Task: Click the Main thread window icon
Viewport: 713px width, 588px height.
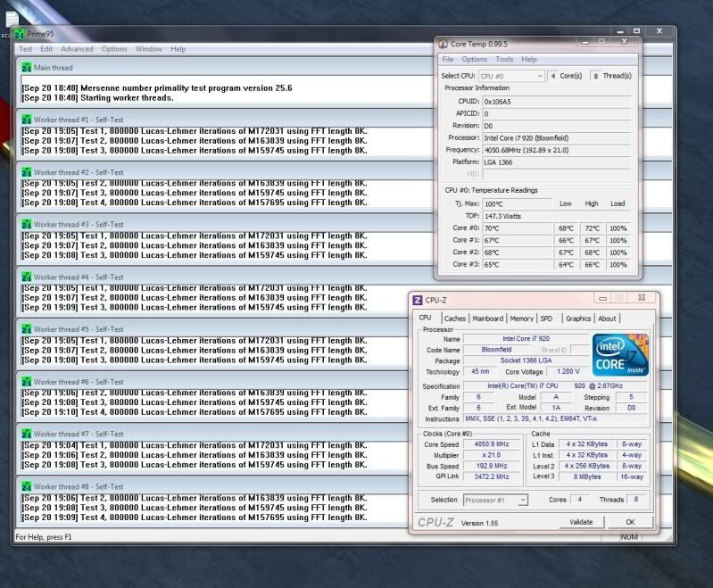Action: coord(27,68)
